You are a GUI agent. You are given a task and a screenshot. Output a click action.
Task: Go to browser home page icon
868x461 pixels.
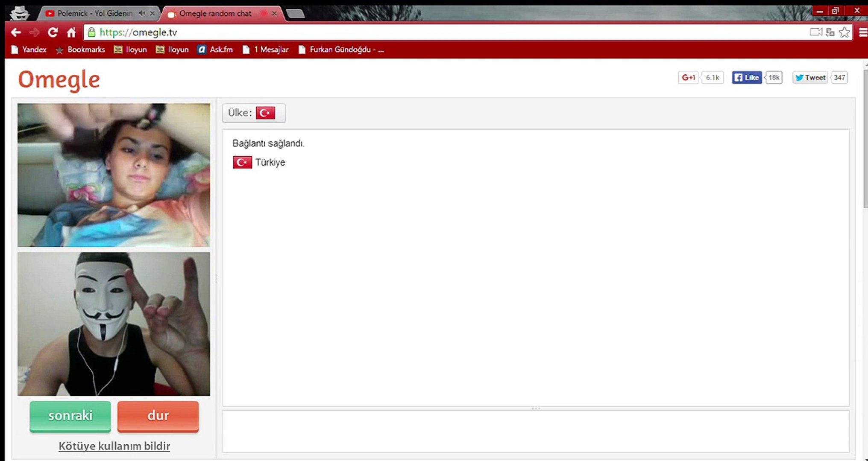(71, 32)
